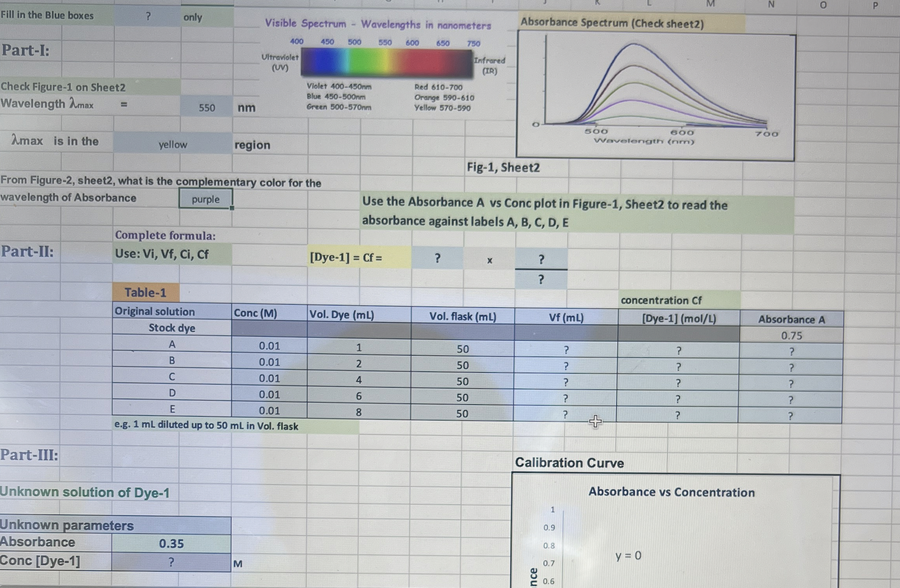This screenshot has height=588, width=900.
Task: Click the Table-1 orange header cell
Action: [x=146, y=292]
